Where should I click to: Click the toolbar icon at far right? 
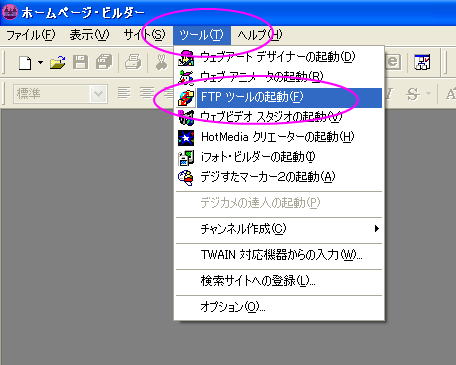(422, 62)
